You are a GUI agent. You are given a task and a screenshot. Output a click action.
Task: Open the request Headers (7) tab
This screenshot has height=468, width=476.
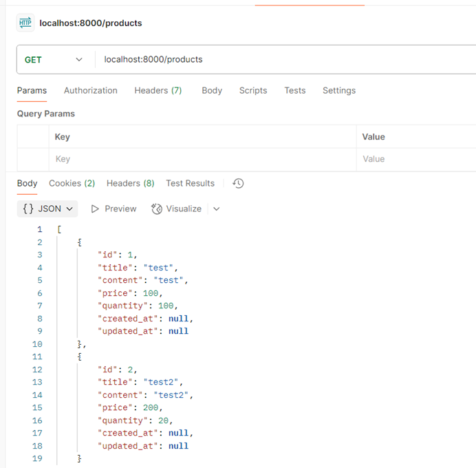(x=158, y=90)
